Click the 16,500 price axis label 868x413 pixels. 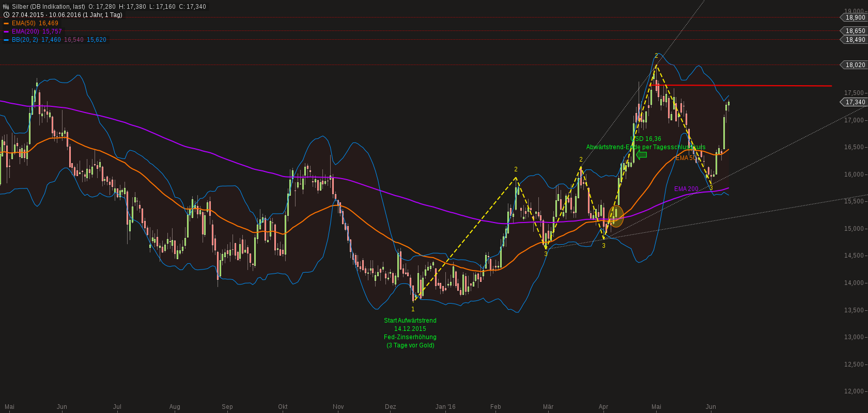[854, 147]
